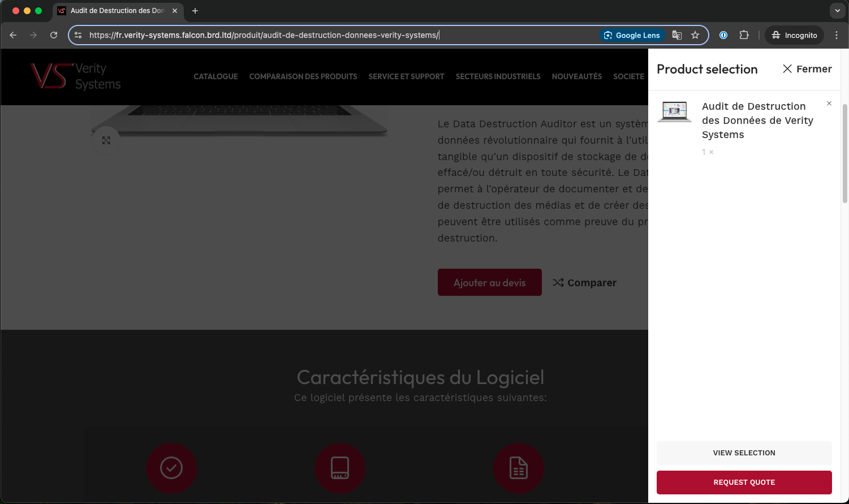Click Ajouter au devis button
Viewport: 849px width, 504px height.
[x=490, y=282]
